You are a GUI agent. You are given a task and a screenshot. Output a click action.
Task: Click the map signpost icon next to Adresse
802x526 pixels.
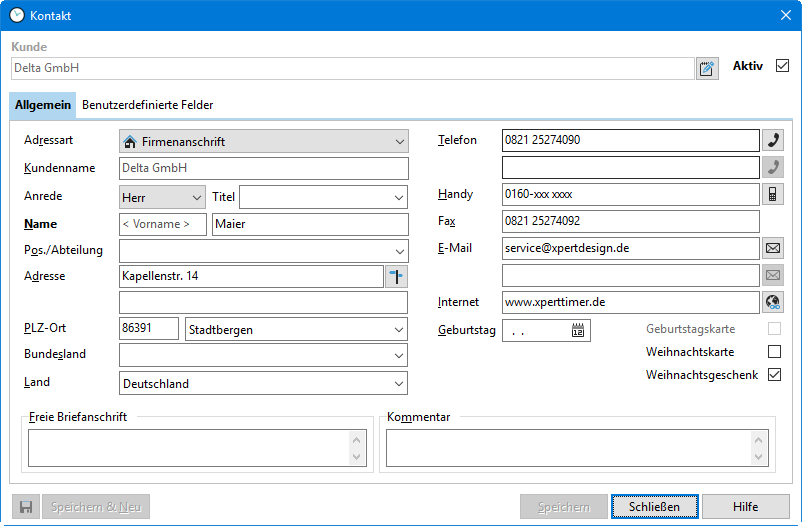click(397, 276)
